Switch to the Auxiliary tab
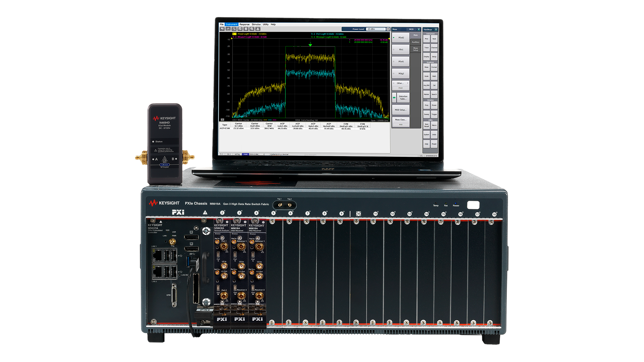644x362 pixels. [415, 42]
